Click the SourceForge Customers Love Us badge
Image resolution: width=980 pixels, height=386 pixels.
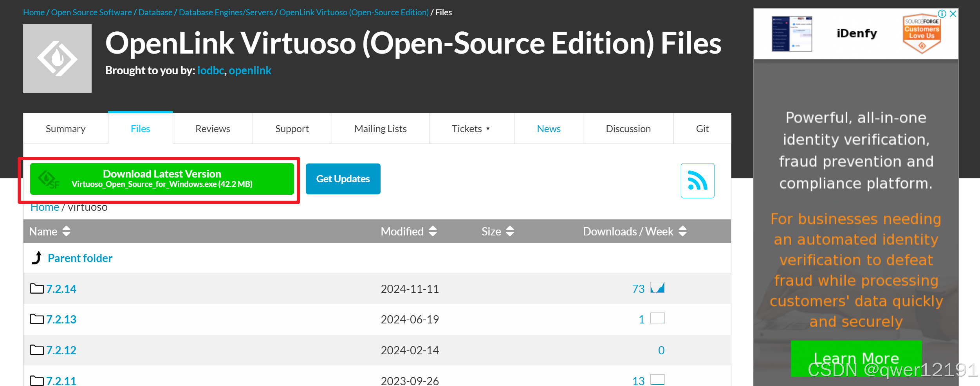(922, 34)
